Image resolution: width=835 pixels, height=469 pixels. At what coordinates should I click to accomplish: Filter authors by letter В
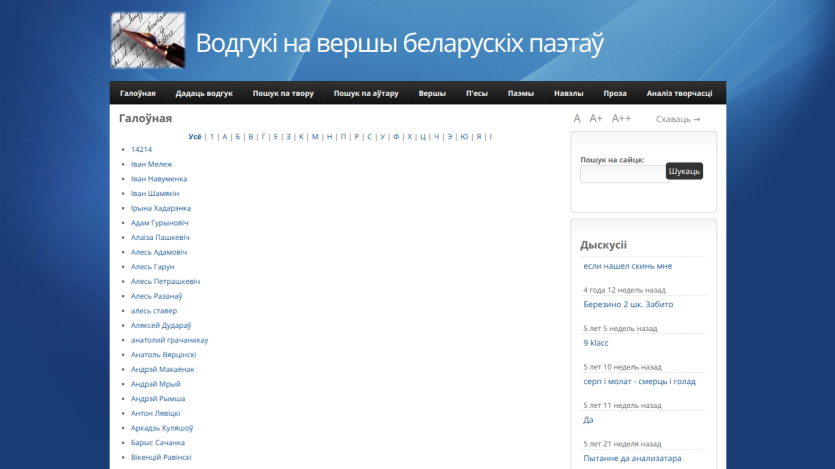(x=251, y=137)
